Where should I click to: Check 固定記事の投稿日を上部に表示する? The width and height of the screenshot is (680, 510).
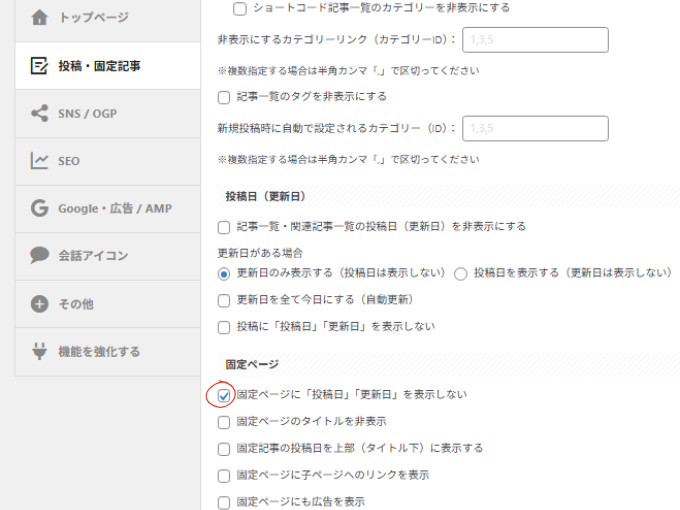[224, 449]
